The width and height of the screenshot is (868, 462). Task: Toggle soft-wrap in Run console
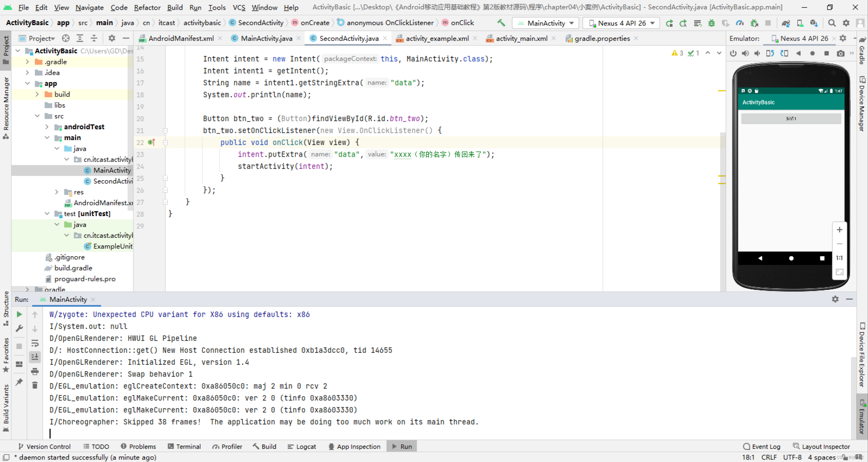click(x=35, y=343)
